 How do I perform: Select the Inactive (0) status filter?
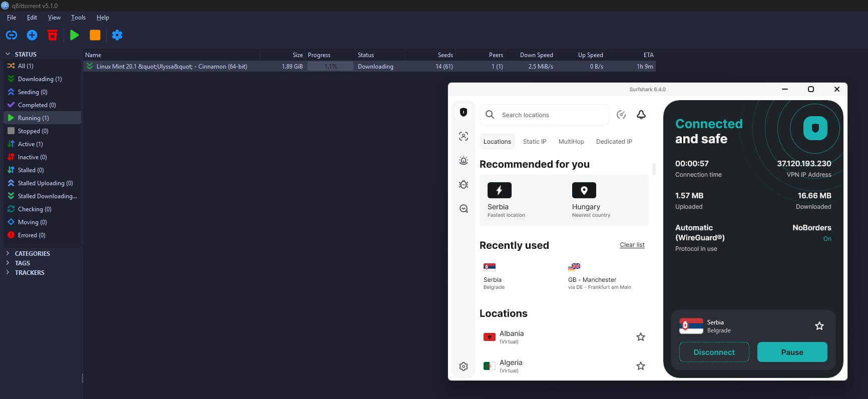click(x=42, y=157)
